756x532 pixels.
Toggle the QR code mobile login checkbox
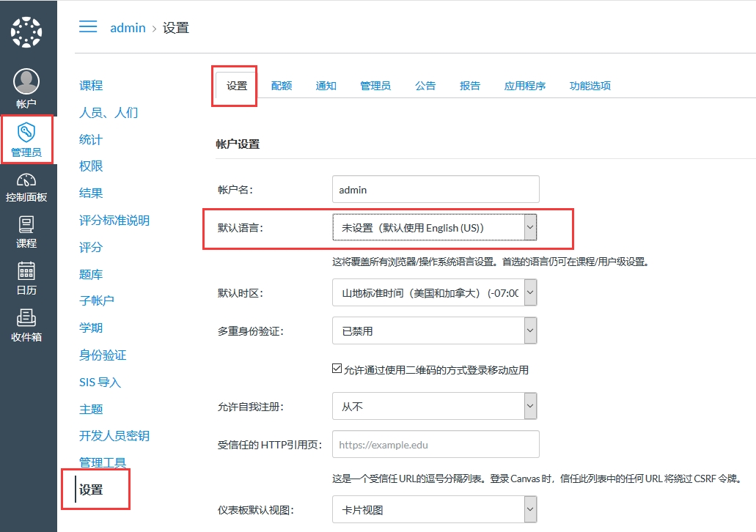coord(337,369)
